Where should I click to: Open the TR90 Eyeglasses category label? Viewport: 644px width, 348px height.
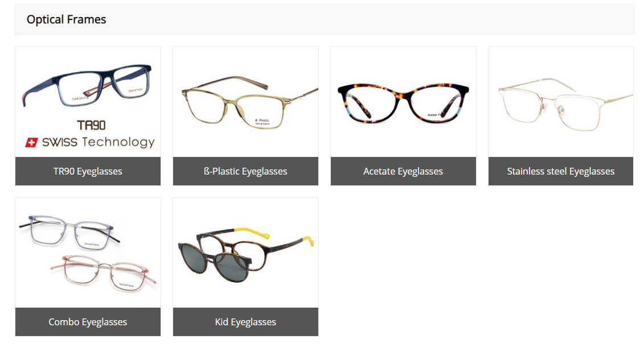88,171
